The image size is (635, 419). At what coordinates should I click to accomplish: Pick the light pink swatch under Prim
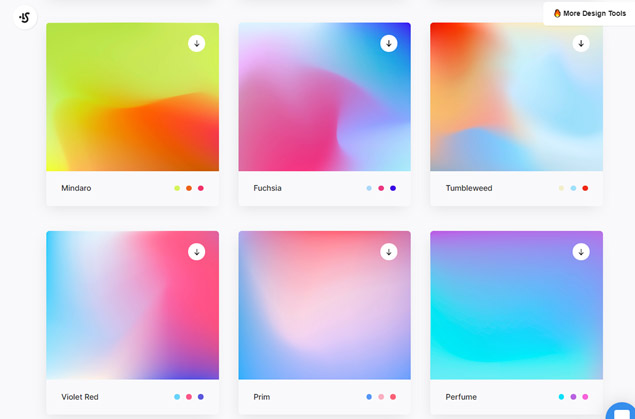click(x=381, y=397)
